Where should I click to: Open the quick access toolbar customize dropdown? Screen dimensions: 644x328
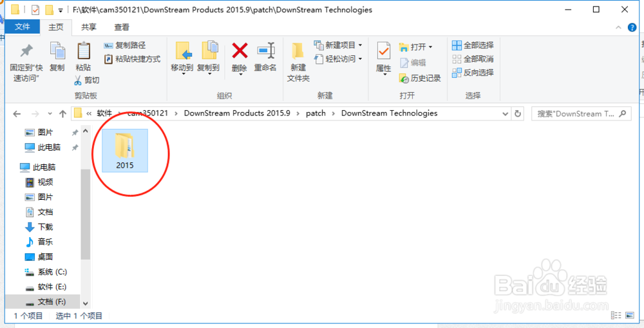[x=61, y=10]
